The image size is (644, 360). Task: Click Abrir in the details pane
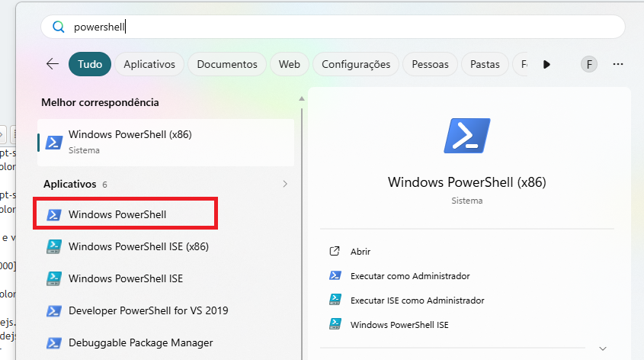[x=360, y=251]
